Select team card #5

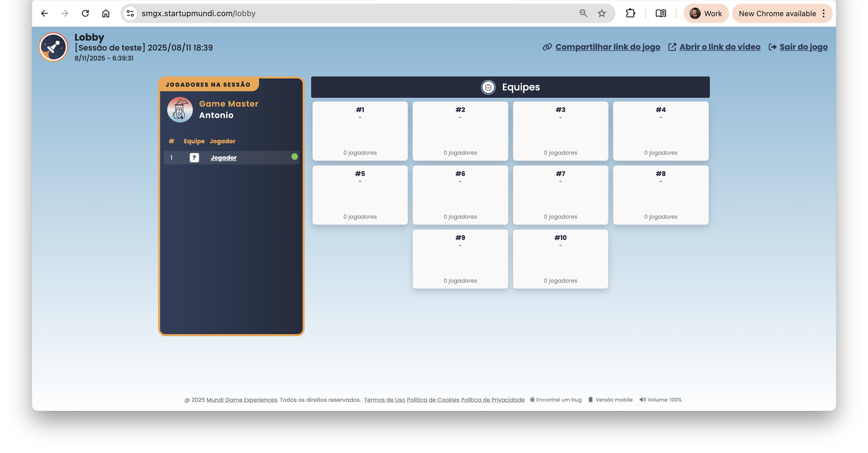pyautogui.click(x=360, y=195)
